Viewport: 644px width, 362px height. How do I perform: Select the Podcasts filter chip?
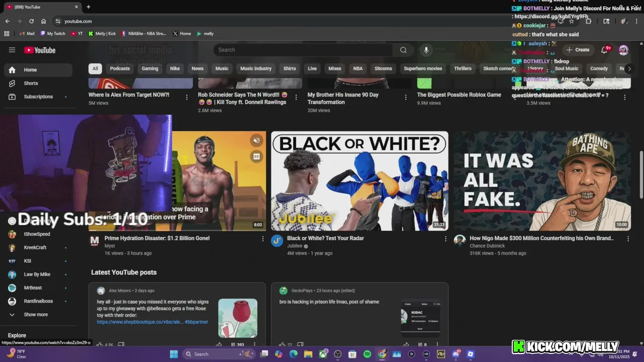point(120,68)
